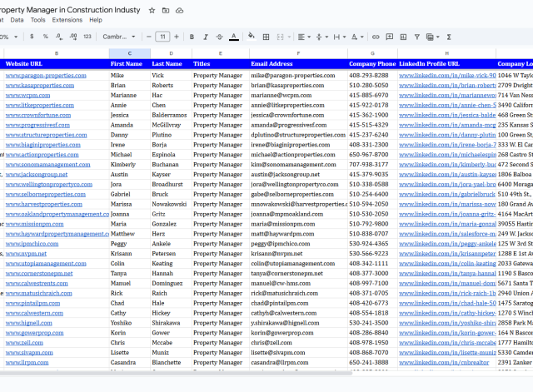Viewport: 533px width, 392px height.
Task: Click the insert link icon
Action: coord(376,37)
